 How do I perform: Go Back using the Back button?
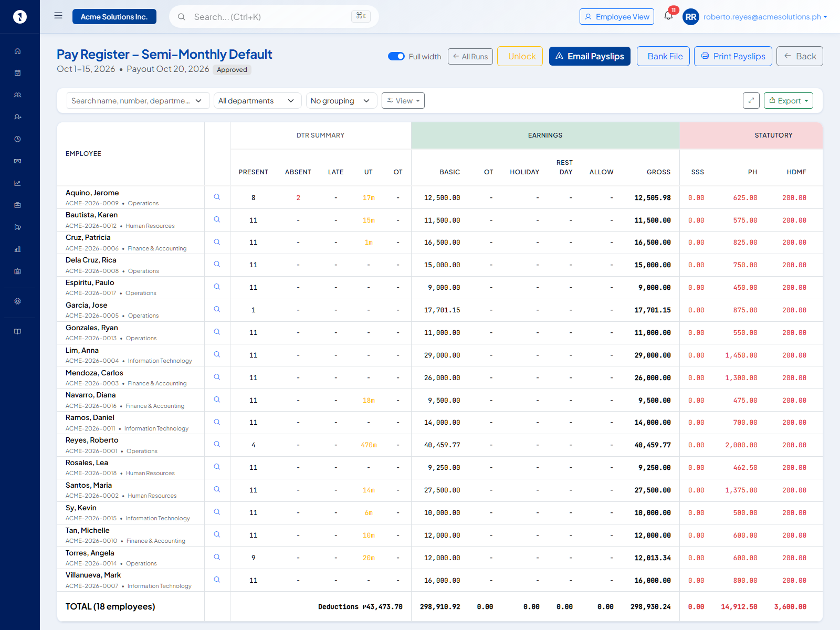pyautogui.click(x=800, y=56)
